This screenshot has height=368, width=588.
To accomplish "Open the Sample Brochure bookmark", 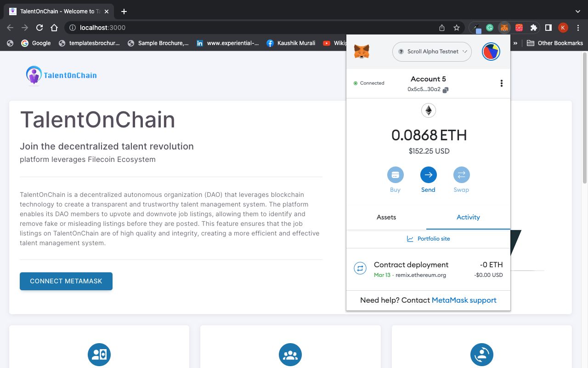I will point(158,43).
